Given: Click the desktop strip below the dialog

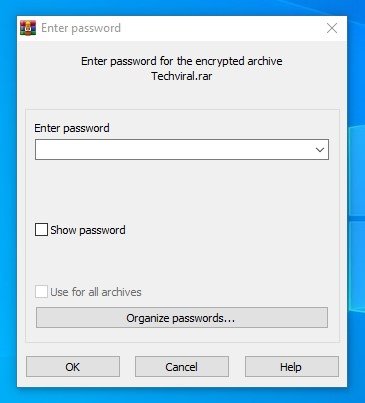Looking at the screenshot, I should 182,395.
